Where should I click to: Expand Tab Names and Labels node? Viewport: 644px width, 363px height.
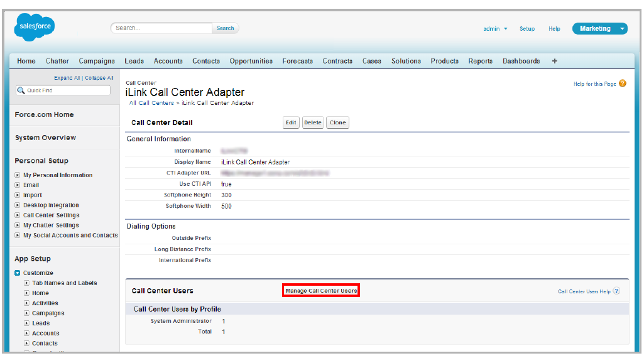(26, 283)
